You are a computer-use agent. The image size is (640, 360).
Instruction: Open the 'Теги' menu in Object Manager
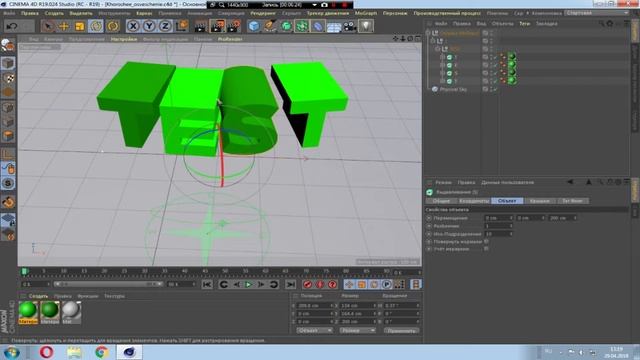(x=524, y=24)
